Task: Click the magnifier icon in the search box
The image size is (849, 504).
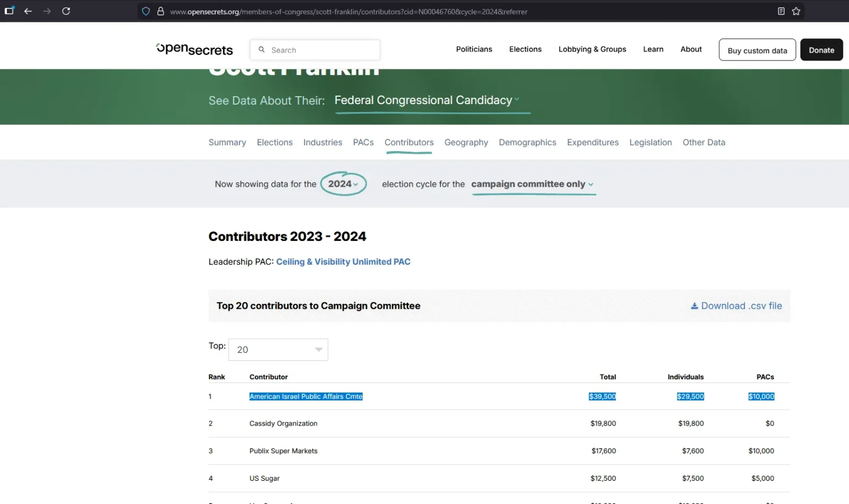Action: pos(261,50)
